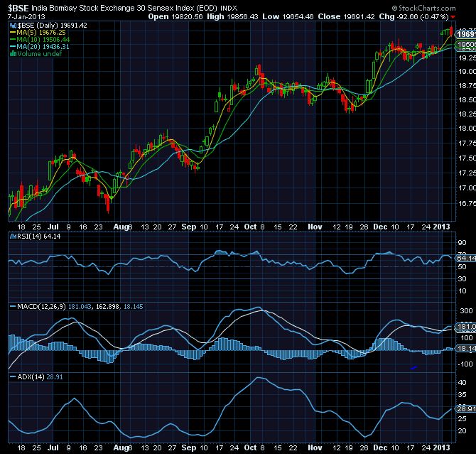Click the Nov label on the price chart date axis

(315, 227)
